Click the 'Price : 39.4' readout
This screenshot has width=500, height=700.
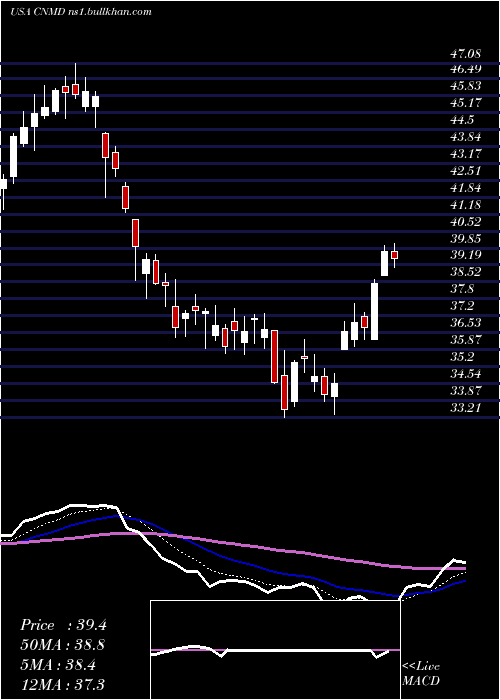tap(63, 625)
